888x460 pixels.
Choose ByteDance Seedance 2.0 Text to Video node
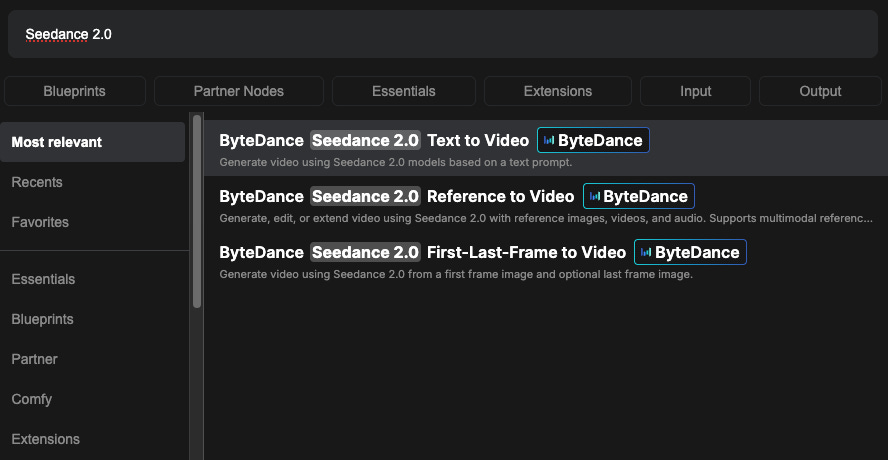tap(546, 148)
